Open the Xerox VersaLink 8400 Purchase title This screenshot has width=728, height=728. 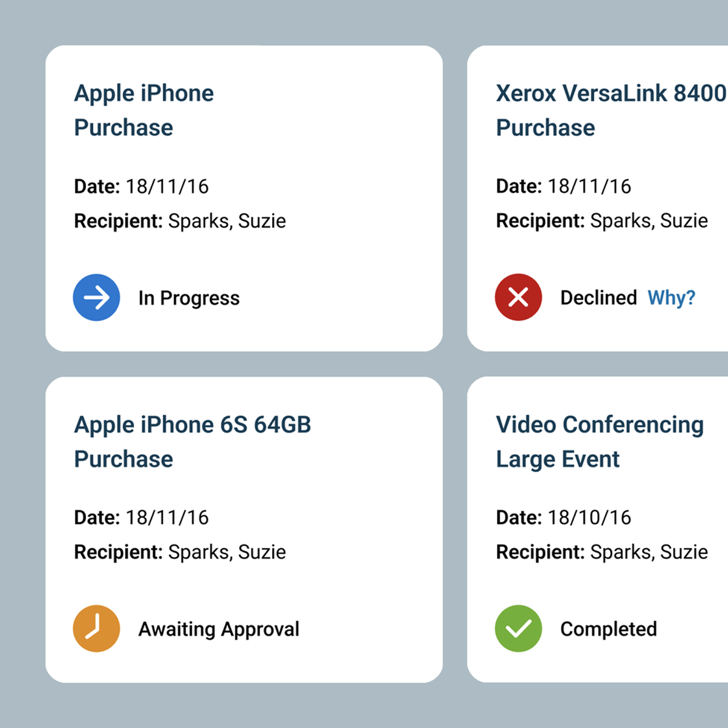(610, 110)
